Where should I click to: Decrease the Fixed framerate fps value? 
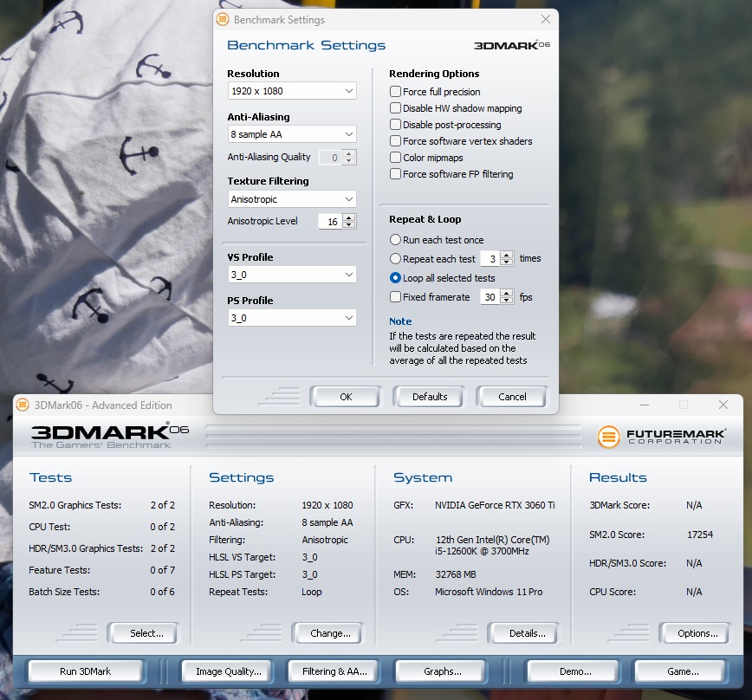pyautogui.click(x=507, y=301)
